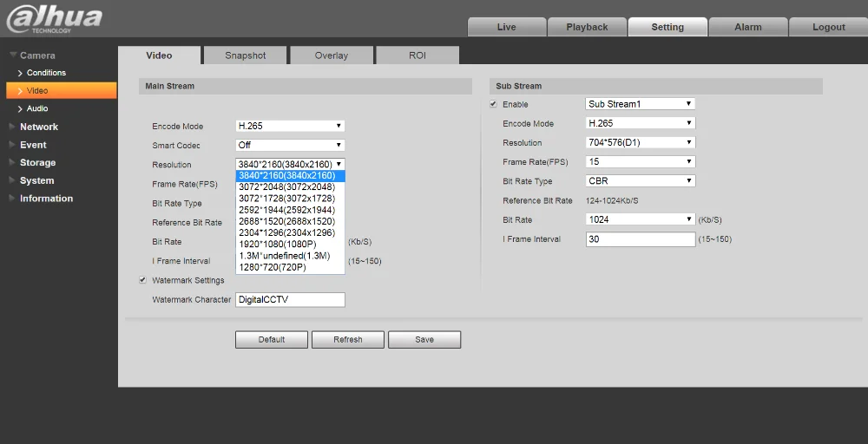Choose 1920*1080 (1080P) resolution option
The width and height of the screenshot is (868, 444).
[x=290, y=245]
